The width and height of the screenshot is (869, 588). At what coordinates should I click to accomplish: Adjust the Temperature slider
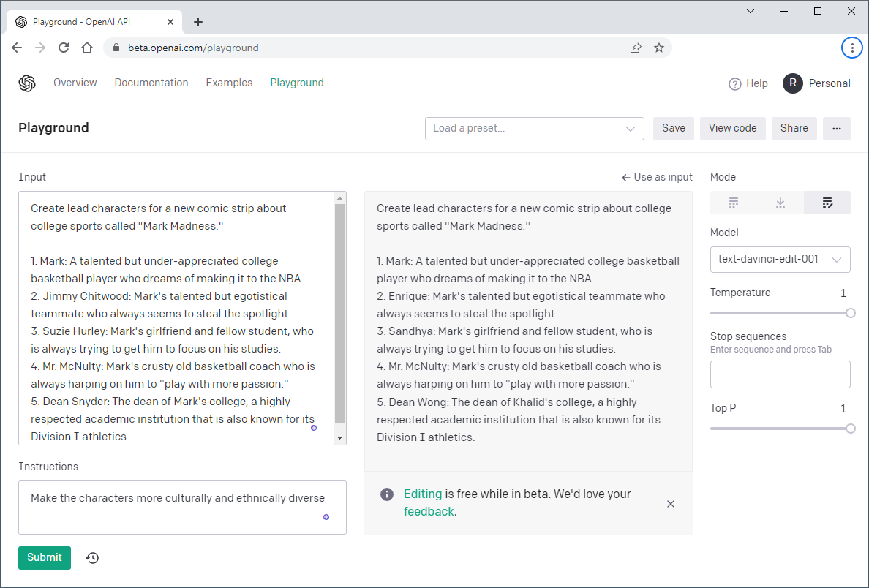[850, 313]
